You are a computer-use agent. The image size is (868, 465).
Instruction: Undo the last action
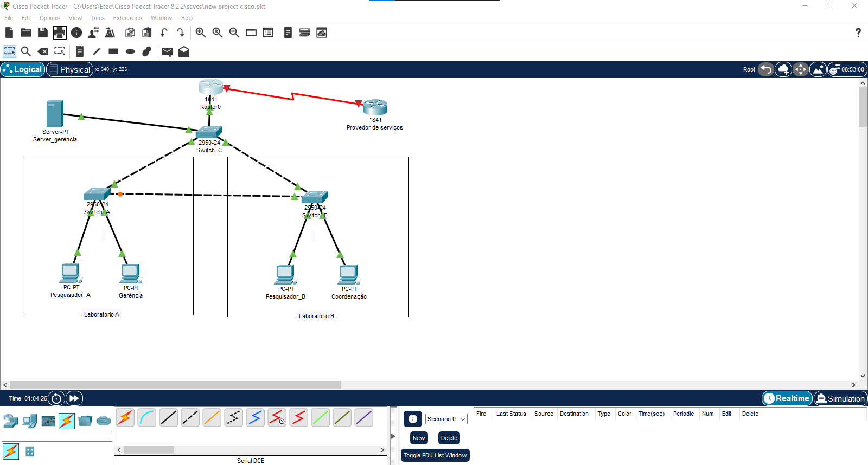pyautogui.click(x=164, y=33)
